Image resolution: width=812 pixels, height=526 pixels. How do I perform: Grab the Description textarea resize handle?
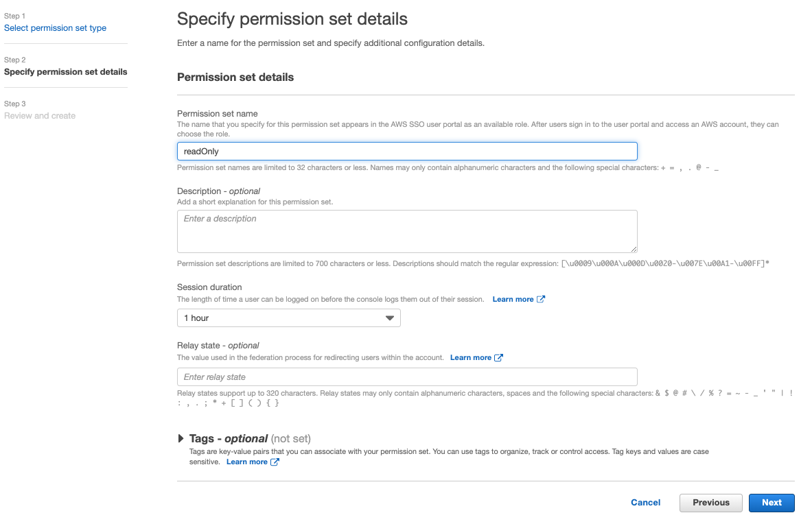coord(634,249)
